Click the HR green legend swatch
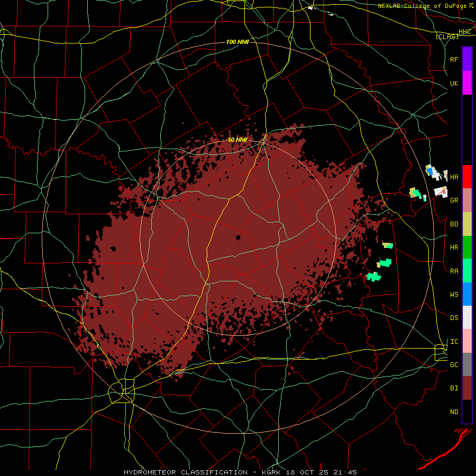Image resolution: width=476 pixels, height=476 pixels. pyautogui.click(x=467, y=248)
